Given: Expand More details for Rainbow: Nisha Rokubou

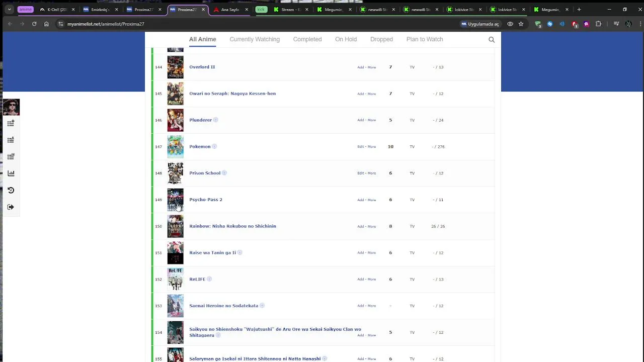Looking at the screenshot, I should pyautogui.click(x=372, y=226).
